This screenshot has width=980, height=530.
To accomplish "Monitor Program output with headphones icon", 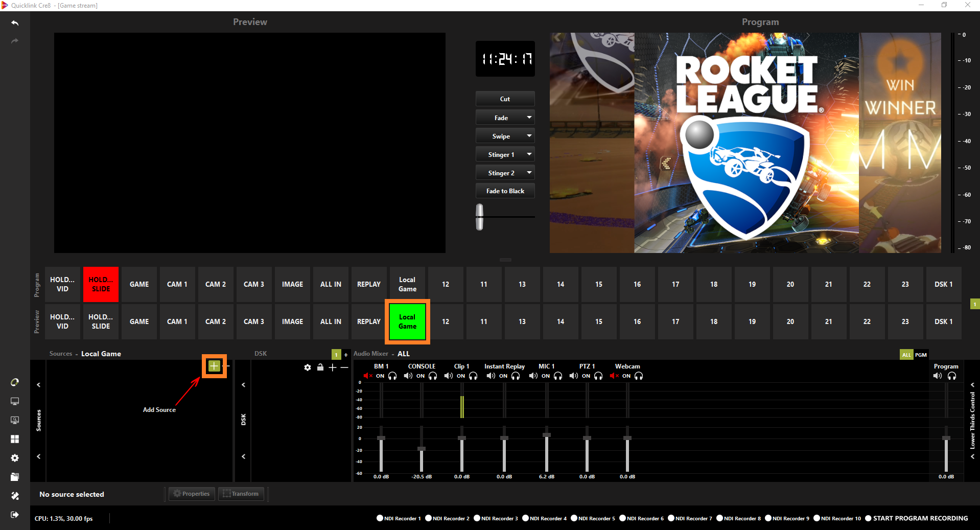I will pyautogui.click(x=952, y=376).
